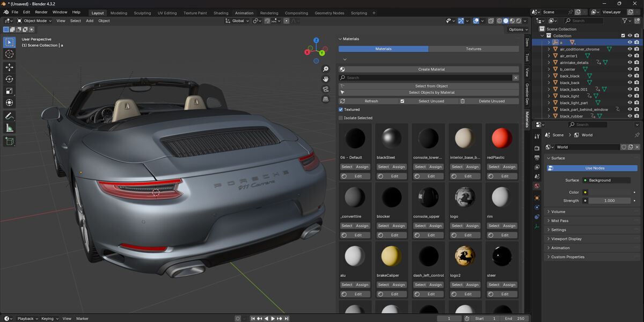Switch perspective/orthographic via the grid icon

point(326,99)
